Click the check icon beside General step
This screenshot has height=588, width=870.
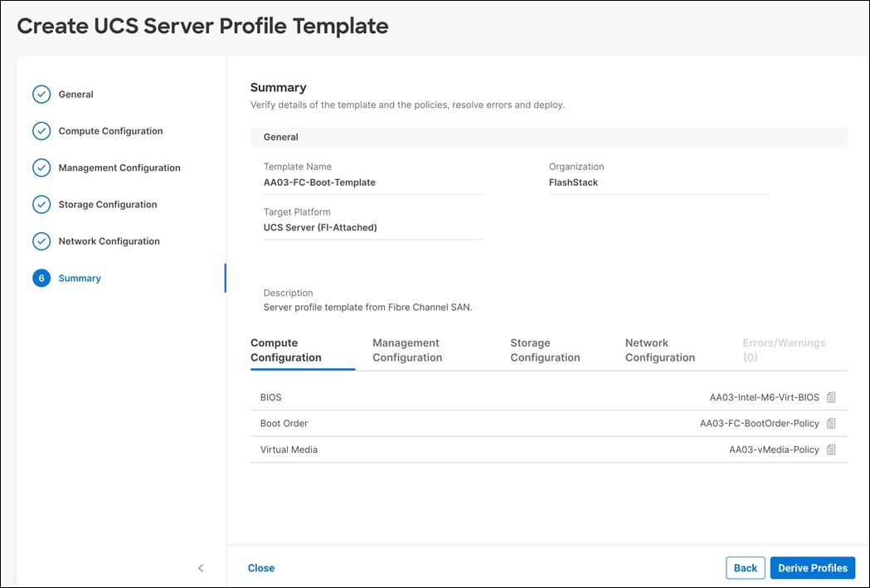tap(41, 94)
